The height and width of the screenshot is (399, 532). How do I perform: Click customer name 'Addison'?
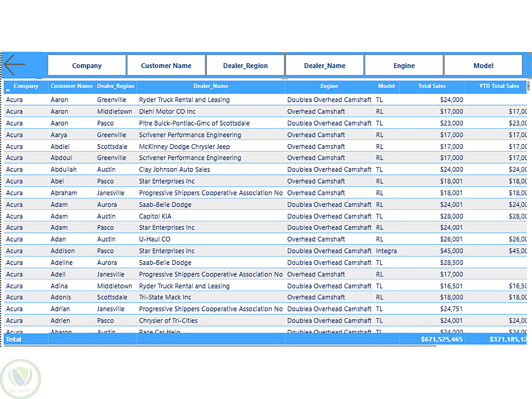click(62, 251)
